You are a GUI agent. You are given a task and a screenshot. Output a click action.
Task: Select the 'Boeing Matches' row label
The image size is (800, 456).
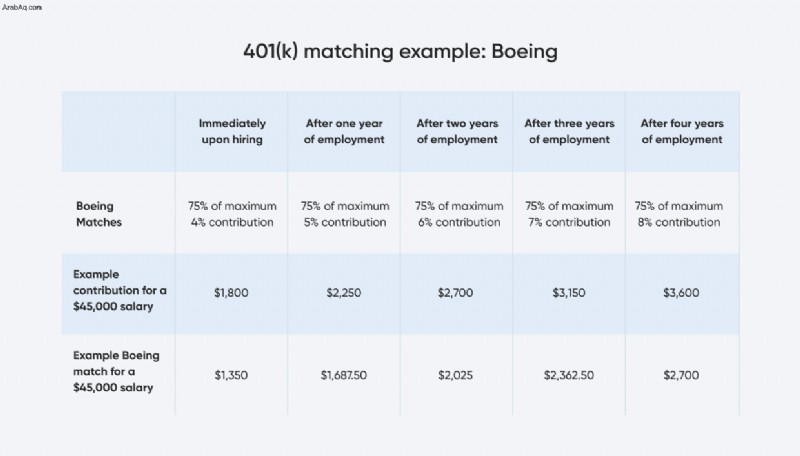click(99, 214)
